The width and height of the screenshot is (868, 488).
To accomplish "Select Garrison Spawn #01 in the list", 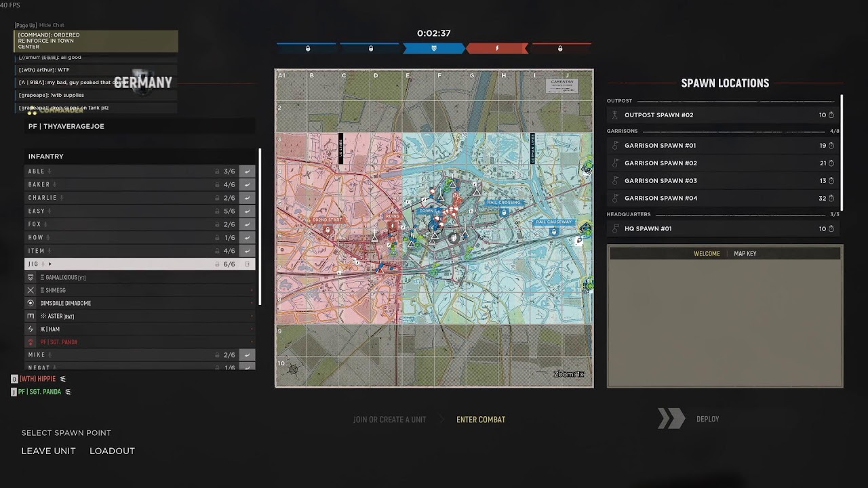I will (723, 146).
